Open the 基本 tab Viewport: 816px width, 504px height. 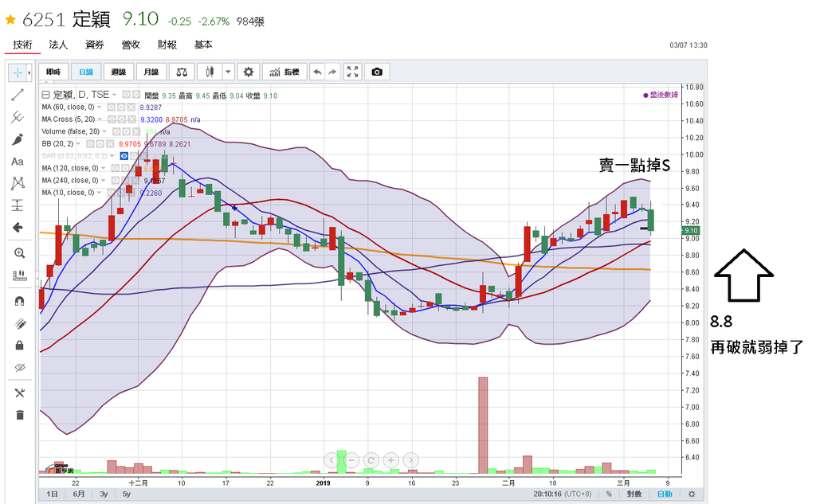[203, 45]
